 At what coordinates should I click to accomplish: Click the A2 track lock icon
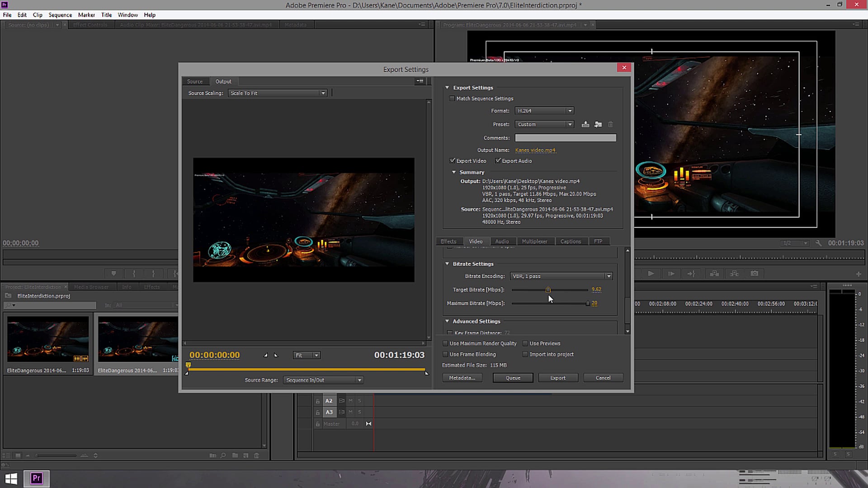[317, 401]
